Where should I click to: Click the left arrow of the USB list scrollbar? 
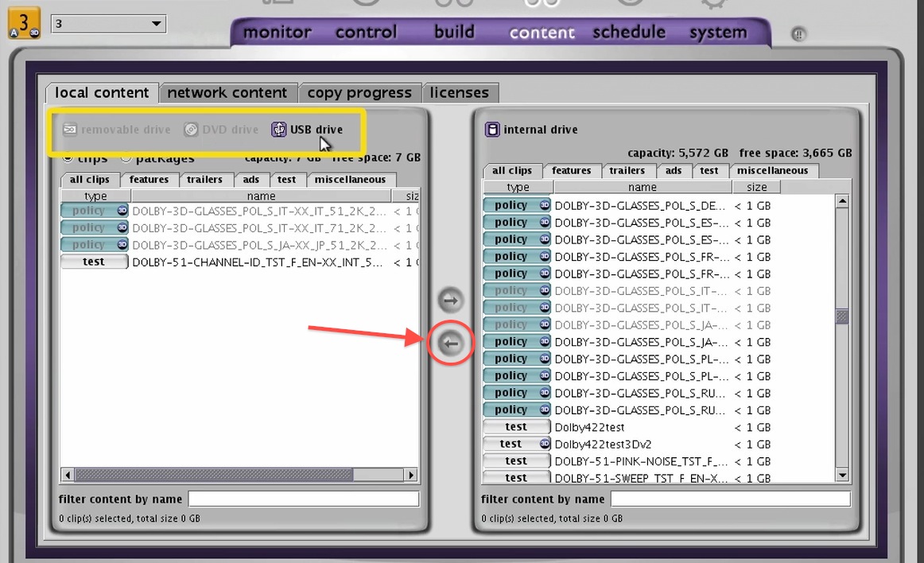coord(68,475)
